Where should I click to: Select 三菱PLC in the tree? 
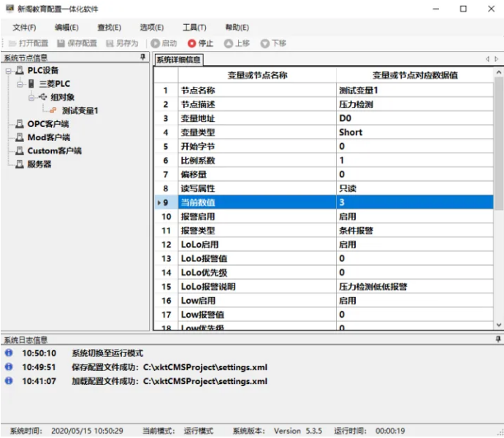tap(54, 84)
